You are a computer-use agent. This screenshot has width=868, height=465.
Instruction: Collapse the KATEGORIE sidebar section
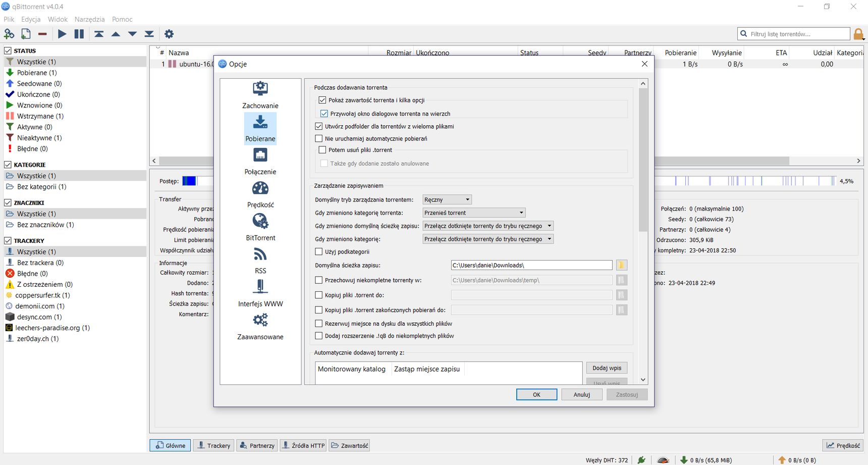point(8,165)
